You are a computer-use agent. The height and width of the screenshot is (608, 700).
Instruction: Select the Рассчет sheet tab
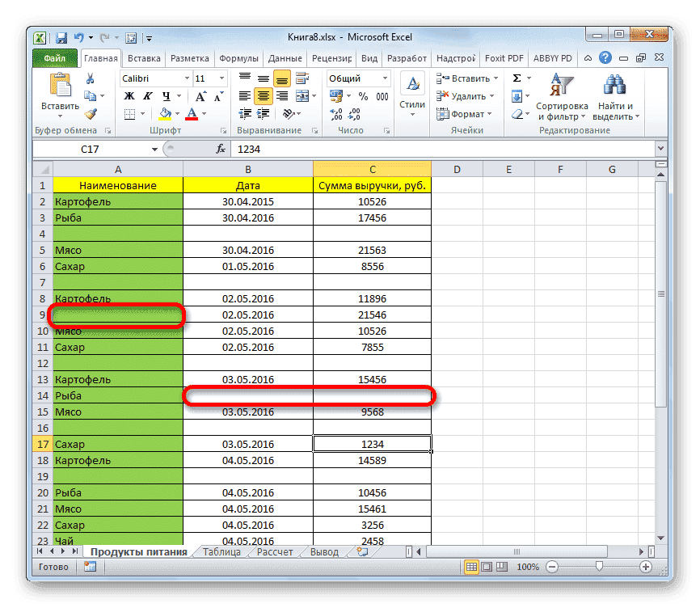(276, 551)
